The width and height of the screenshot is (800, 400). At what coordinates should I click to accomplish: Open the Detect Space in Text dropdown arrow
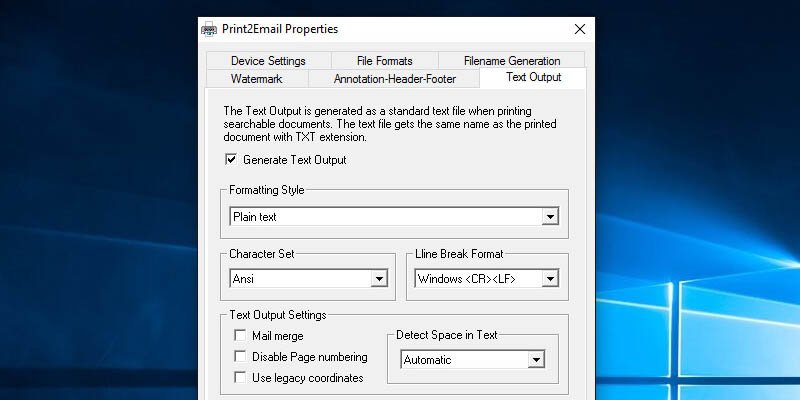tap(536, 360)
